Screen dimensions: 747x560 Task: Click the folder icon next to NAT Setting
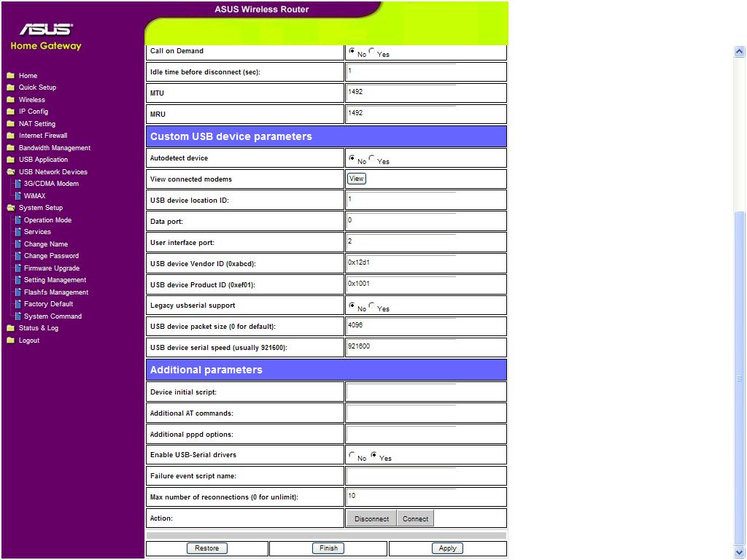coord(10,124)
